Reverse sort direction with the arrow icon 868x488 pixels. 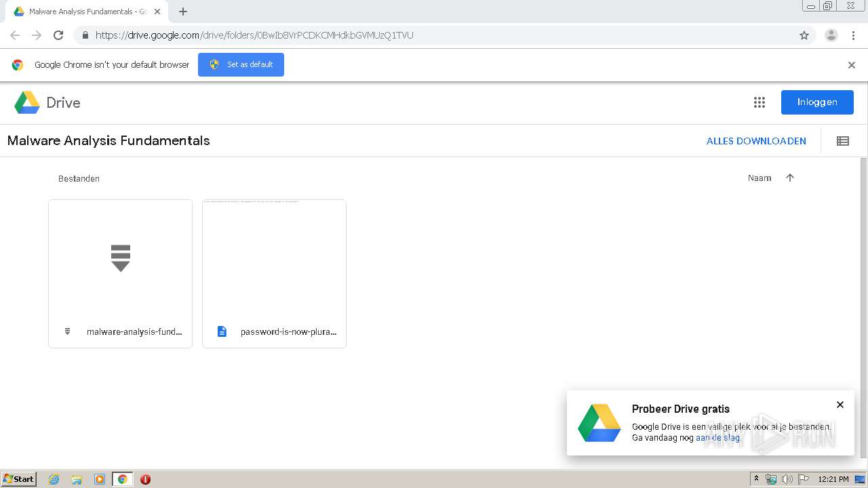click(x=790, y=178)
